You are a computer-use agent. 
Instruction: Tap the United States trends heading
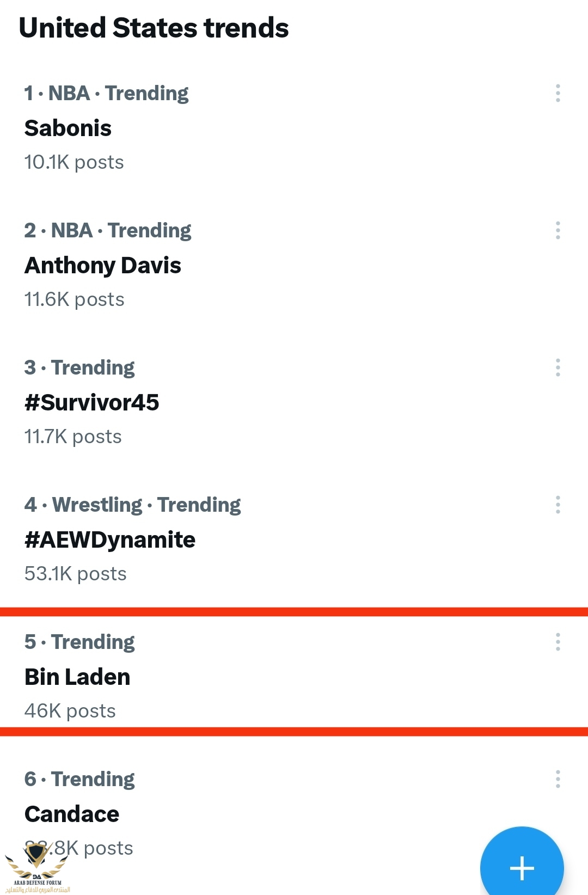(154, 28)
